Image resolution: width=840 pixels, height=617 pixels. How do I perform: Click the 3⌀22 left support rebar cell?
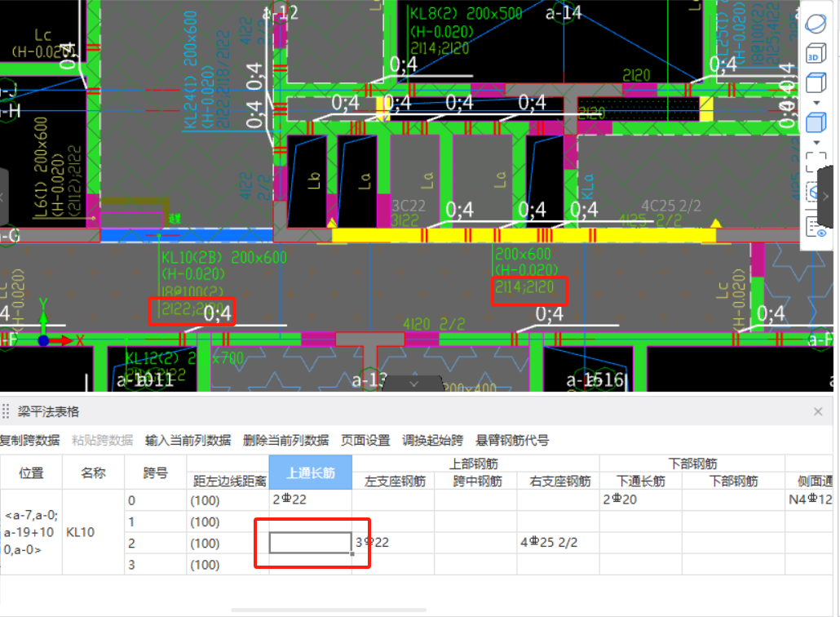pos(393,543)
